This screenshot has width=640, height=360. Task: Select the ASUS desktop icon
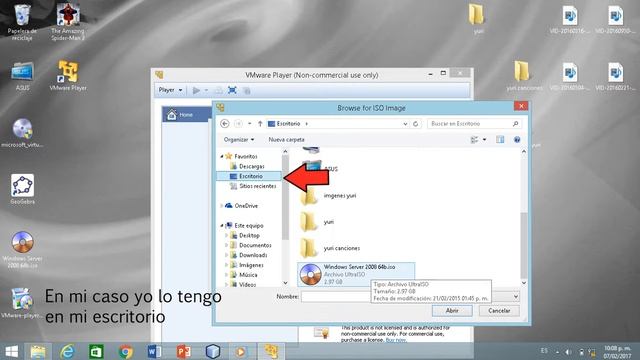click(x=22, y=76)
